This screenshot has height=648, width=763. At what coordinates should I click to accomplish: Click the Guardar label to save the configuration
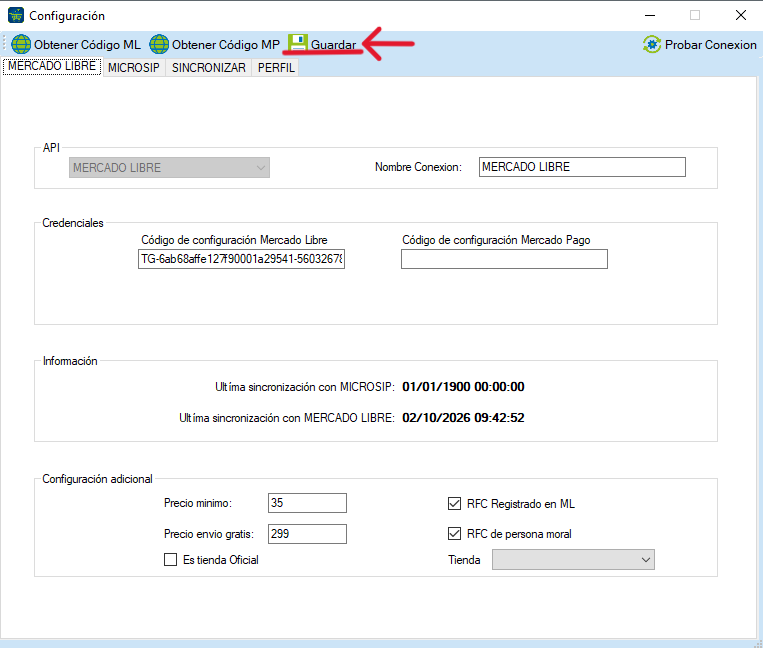pyautogui.click(x=333, y=45)
